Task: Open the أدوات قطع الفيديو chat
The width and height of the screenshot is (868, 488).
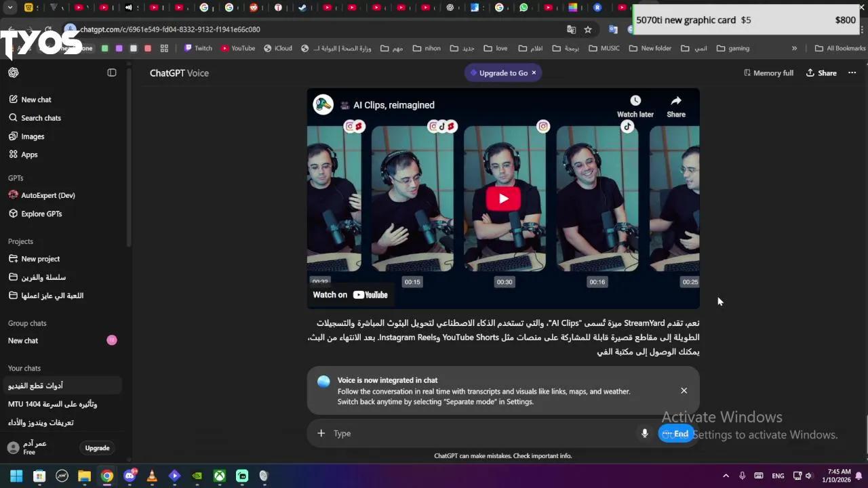Action: coord(61,386)
